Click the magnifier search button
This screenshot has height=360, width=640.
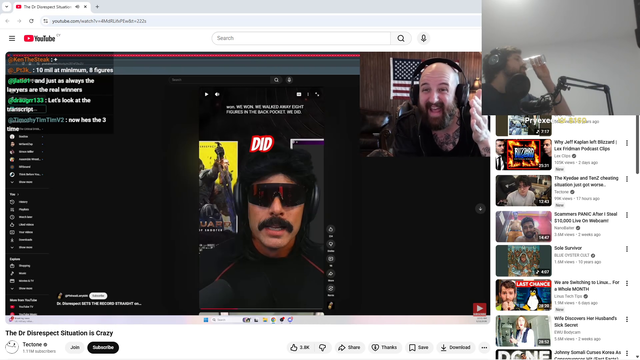pyautogui.click(x=401, y=38)
